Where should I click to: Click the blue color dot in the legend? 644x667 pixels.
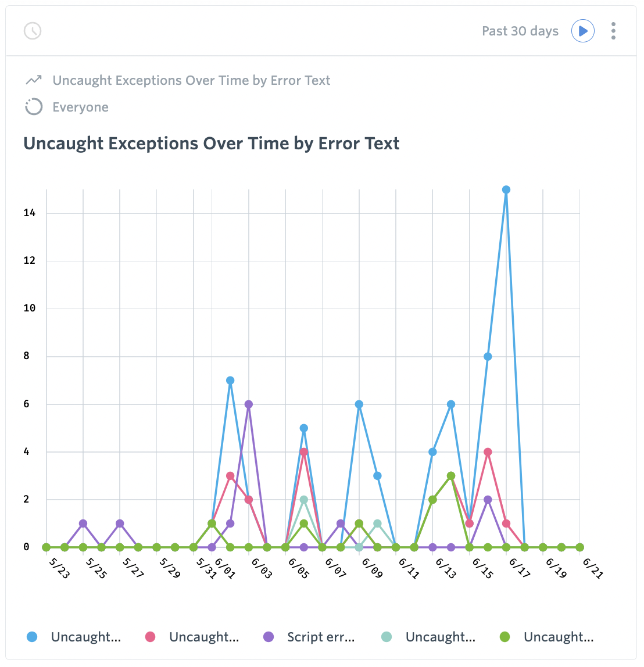coord(31,637)
